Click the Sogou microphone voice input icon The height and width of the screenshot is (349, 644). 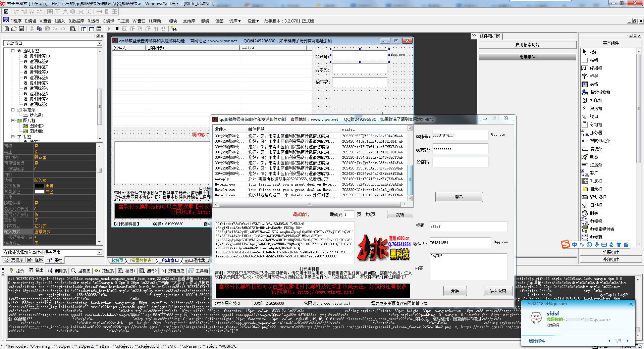[x=597, y=245]
